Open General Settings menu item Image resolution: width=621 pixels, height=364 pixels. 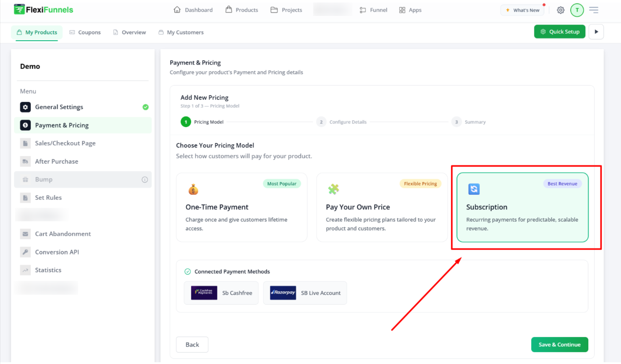tap(83, 107)
